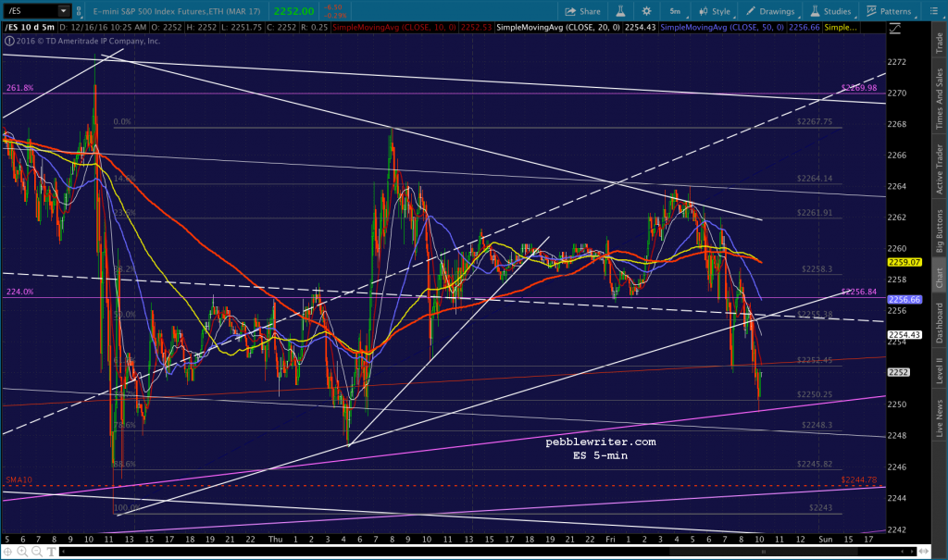Click the info icon beside copyright notice
This screenshot has width=948, height=560.
pyautogui.click(x=9, y=41)
